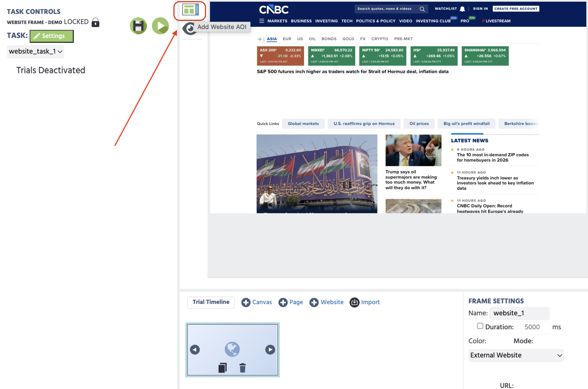Open Treasury yields inch lower story
The height and width of the screenshot is (389, 588).
495,183
